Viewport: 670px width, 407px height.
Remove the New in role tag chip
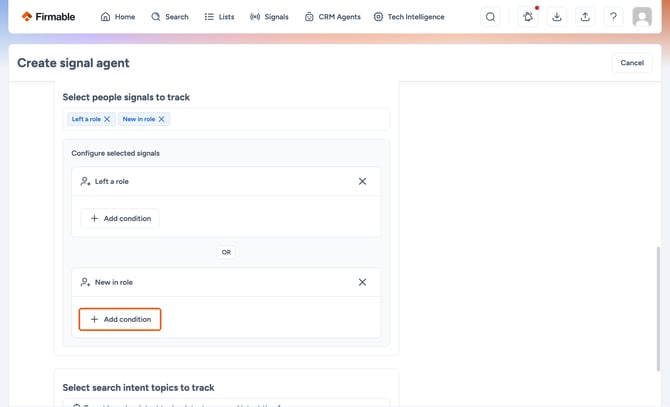[162, 119]
